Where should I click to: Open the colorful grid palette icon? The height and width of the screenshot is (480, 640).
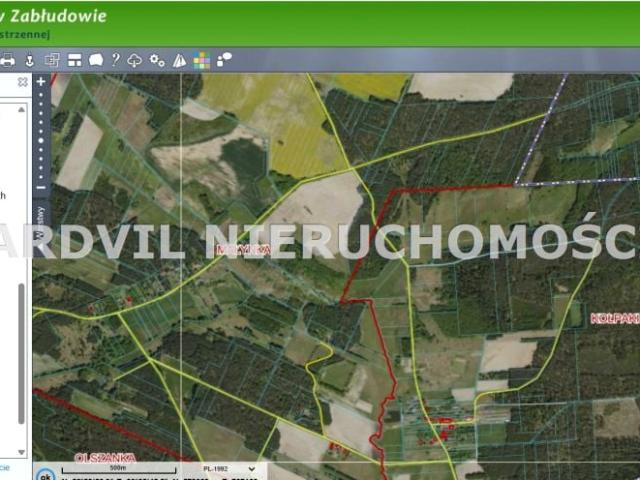[x=202, y=60]
